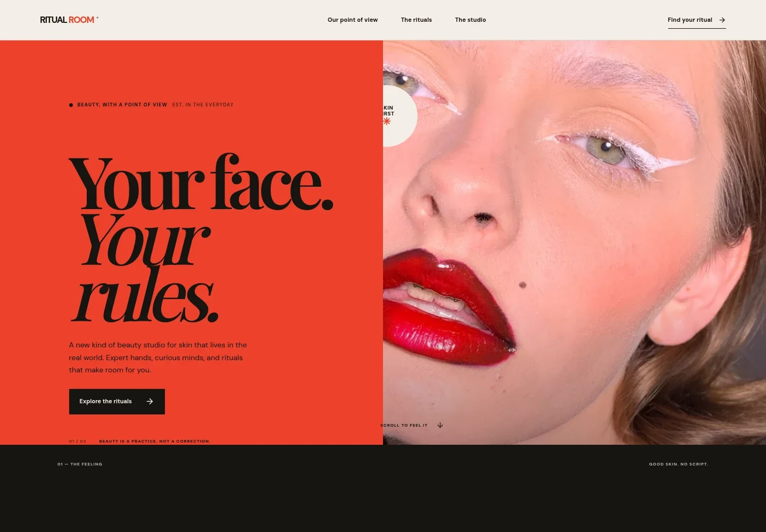Follow the Find your ritual link
The image size is (766, 532).
(x=697, y=20)
